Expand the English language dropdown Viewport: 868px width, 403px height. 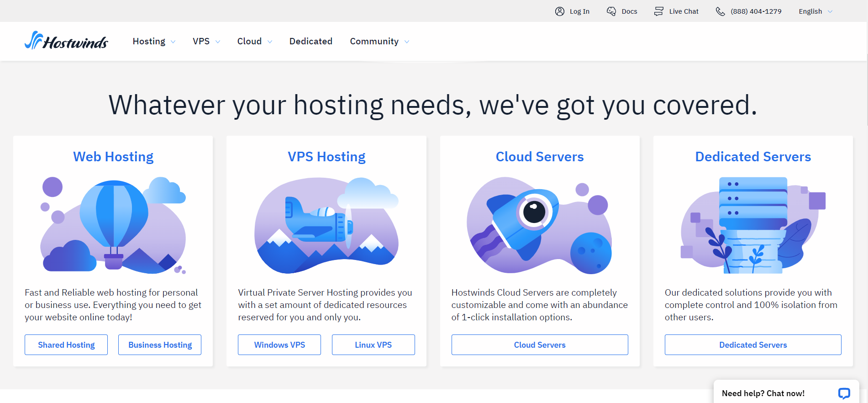point(815,11)
